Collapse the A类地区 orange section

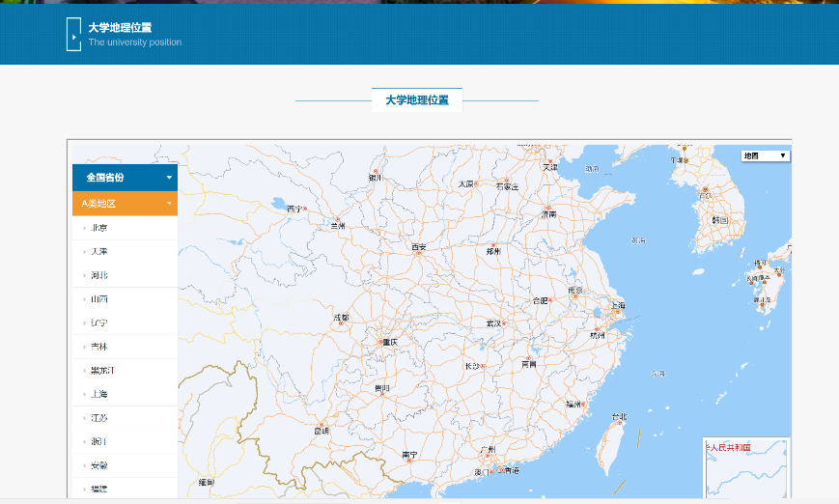point(125,204)
